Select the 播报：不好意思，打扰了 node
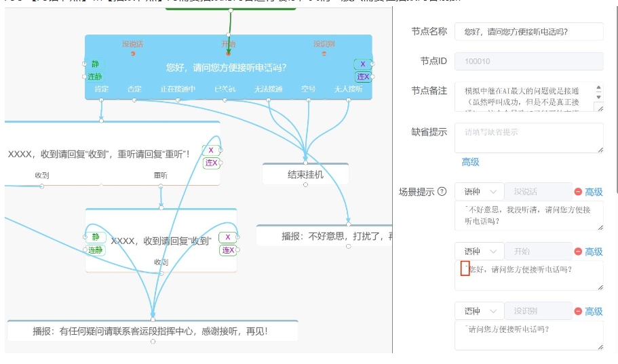Image resolution: width=618 pixels, height=364 pixels. (x=324, y=236)
